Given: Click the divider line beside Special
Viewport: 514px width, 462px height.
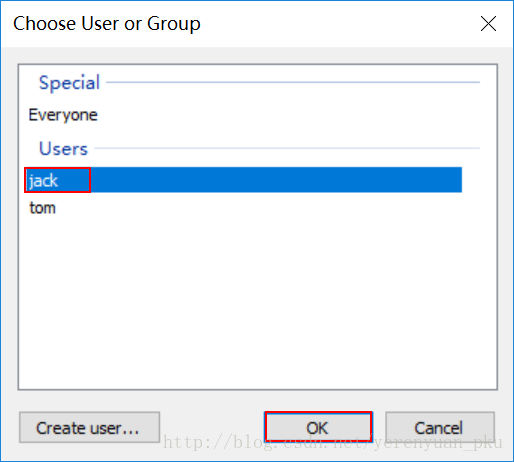Looking at the screenshot, I should [x=293, y=82].
